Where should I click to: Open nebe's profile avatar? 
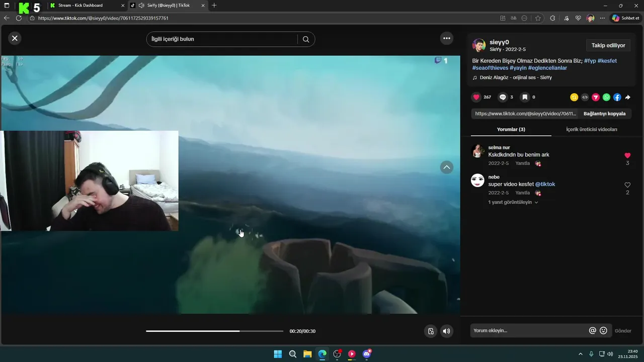click(477, 180)
